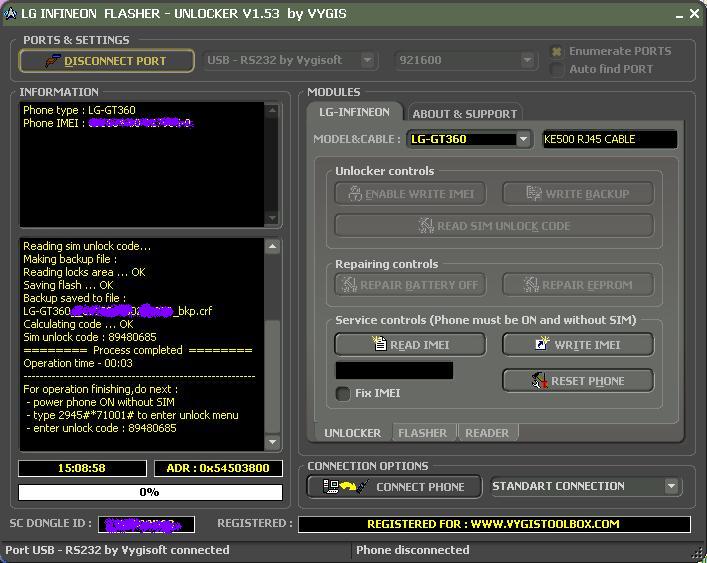Click the log panel scroll-up arrow

272,246
